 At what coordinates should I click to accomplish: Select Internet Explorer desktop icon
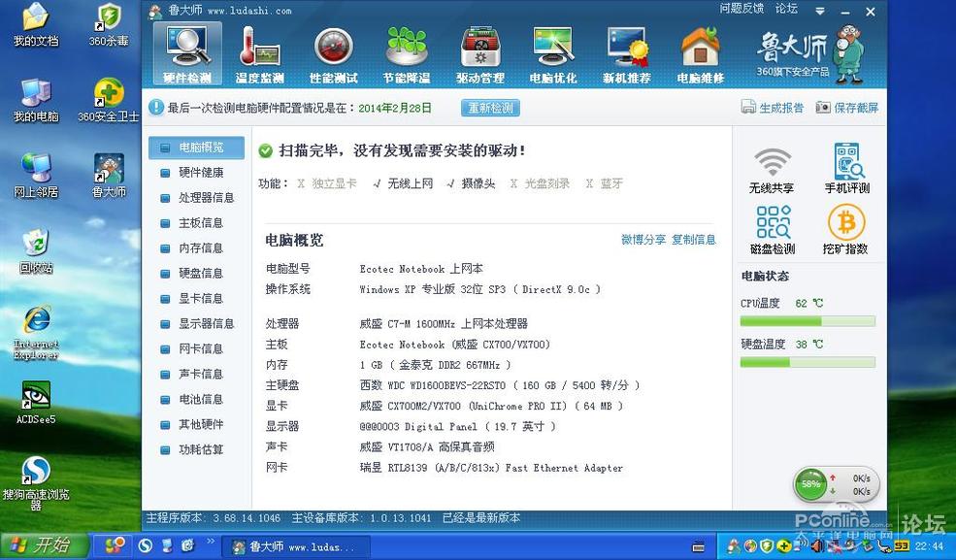pos(36,332)
